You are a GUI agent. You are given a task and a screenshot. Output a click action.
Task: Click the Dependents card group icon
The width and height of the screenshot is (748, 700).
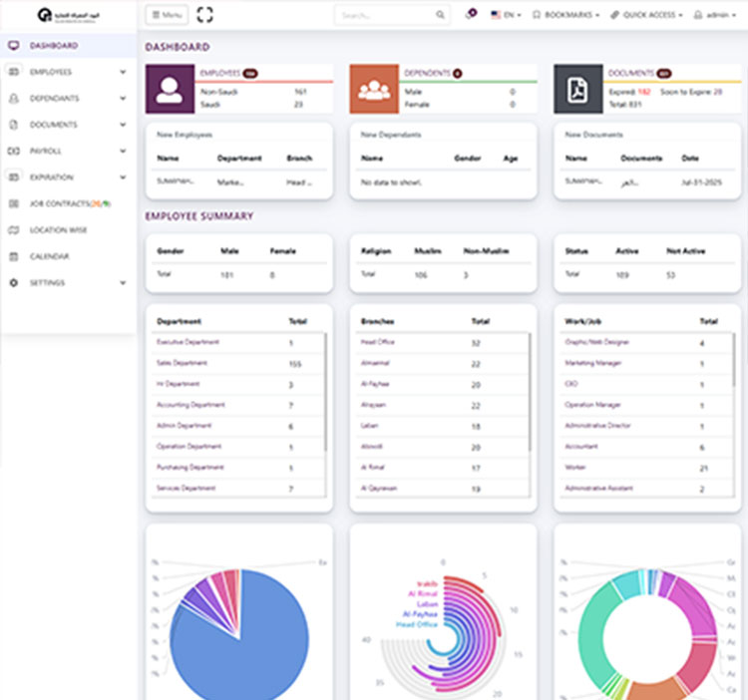pos(374,89)
